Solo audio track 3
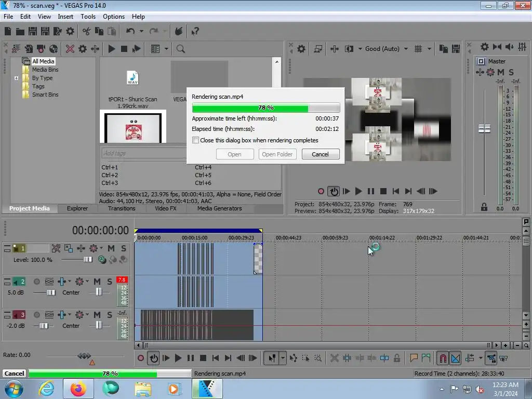The width and height of the screenshot is (532, 399). pos(109,315)
